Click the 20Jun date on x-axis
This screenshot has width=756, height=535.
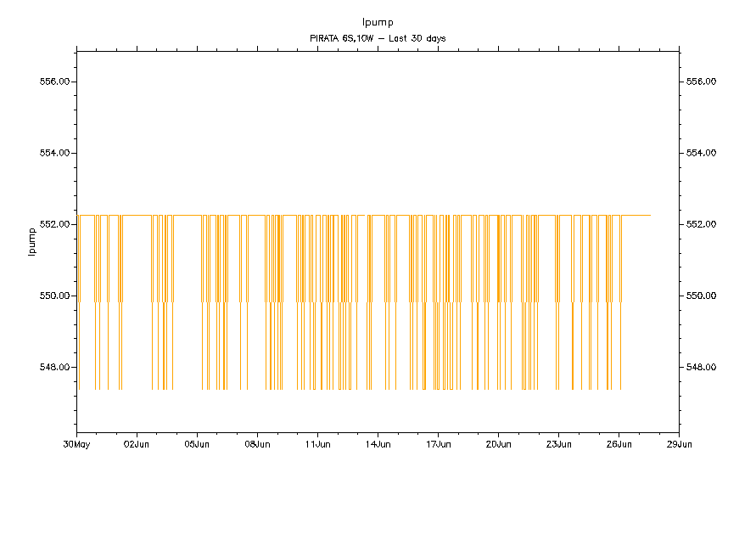point(498,443)
